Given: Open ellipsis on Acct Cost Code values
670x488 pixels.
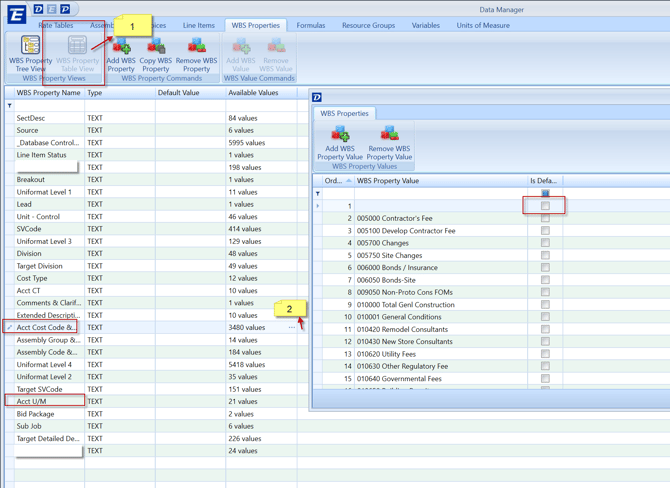Looking at the screenshot, I should (x=292, y=327).
